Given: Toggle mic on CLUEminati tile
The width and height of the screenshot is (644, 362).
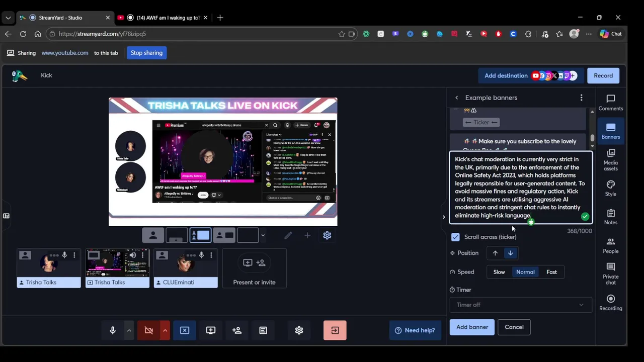Looking at the screenshot, I should [x=201, y=255].
